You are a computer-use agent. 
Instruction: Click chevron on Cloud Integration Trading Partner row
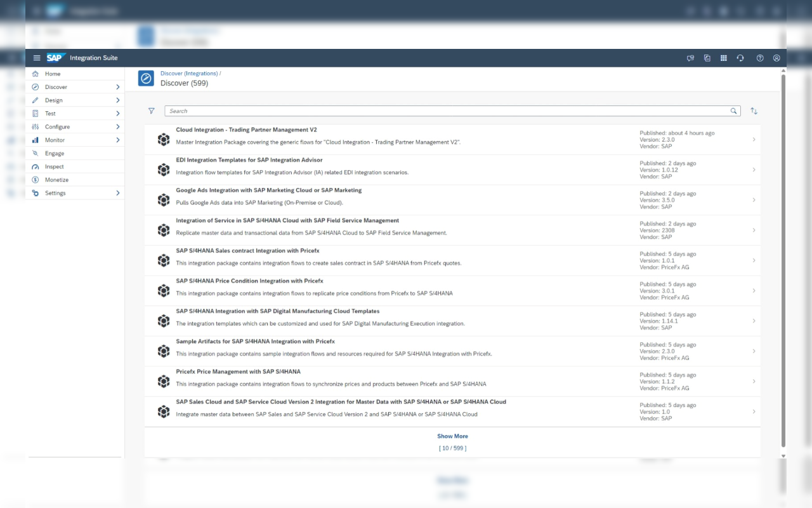pos(754,140)
